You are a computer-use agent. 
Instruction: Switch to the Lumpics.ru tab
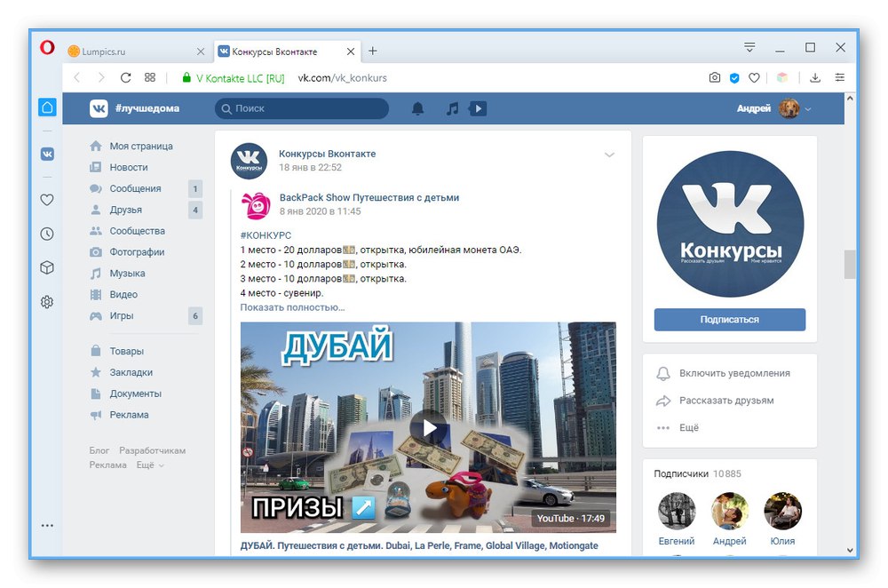click(136, 52)
